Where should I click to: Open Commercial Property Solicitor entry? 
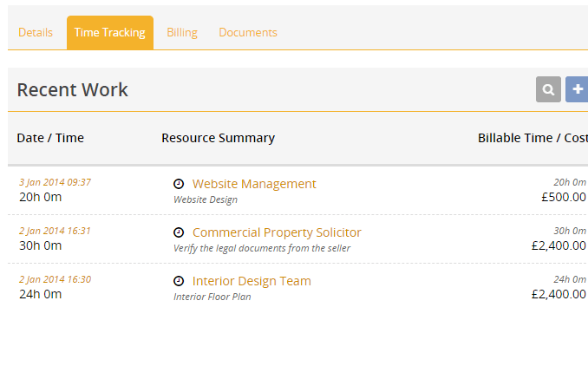click(277, 232)
